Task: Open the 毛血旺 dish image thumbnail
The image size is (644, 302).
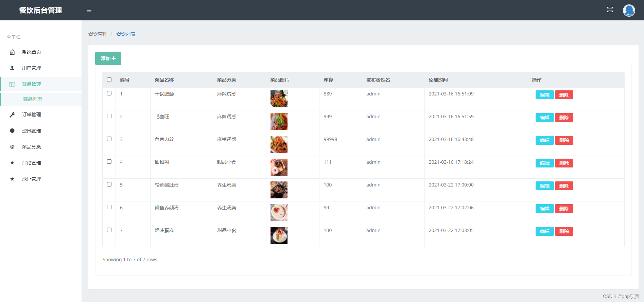Action: coord(279,122)
